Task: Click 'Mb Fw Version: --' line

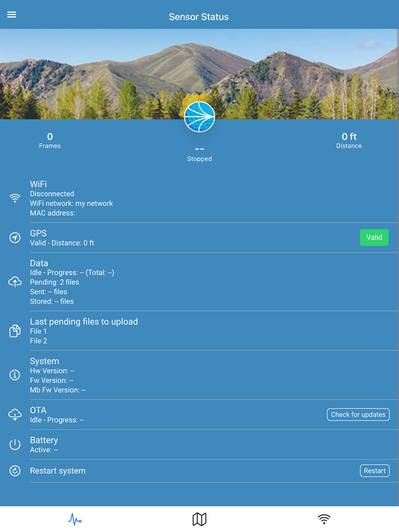Action: pos(58,390)
